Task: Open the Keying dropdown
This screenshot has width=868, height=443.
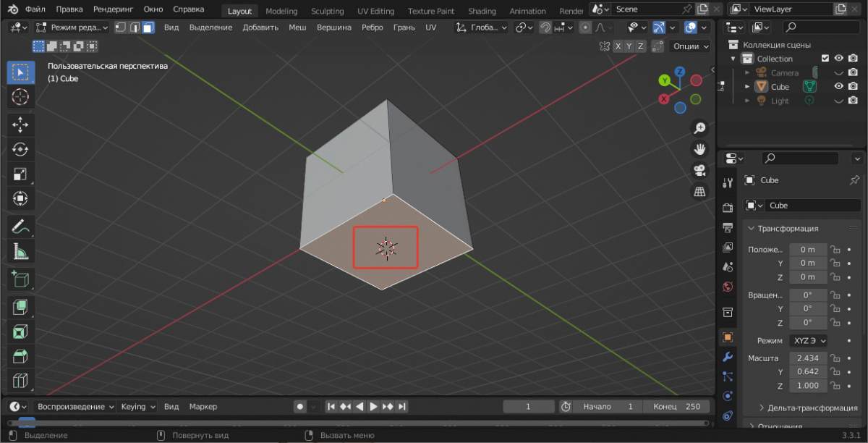Action: coord(137,407)
